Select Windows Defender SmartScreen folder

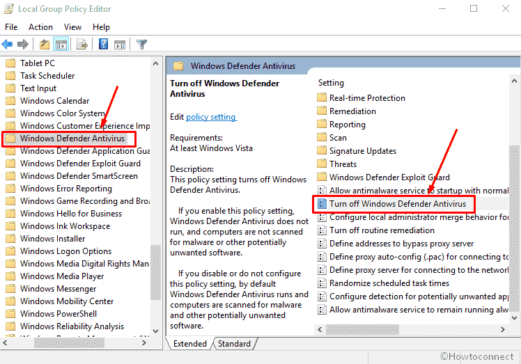[72, 176]
